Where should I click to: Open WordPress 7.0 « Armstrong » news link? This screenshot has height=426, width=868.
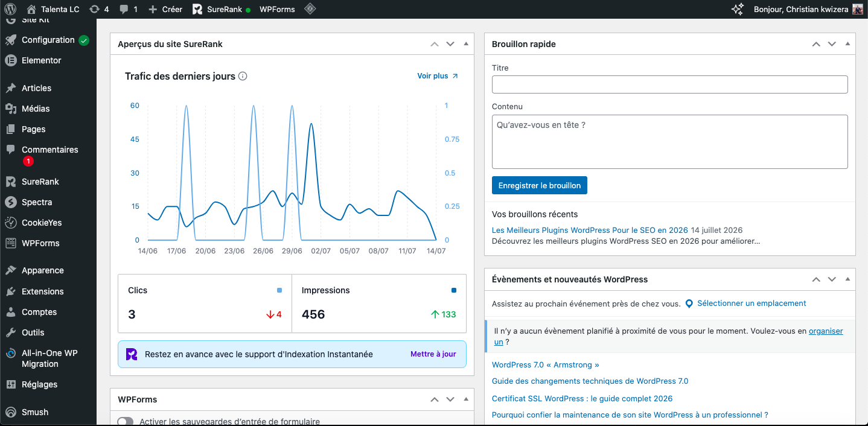(x=546, y=365)
